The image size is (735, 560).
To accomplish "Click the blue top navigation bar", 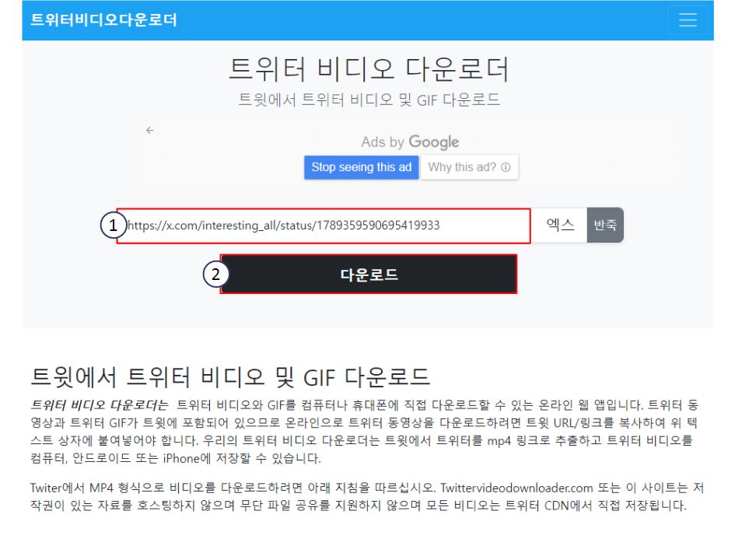I will [x=367, y=21].
